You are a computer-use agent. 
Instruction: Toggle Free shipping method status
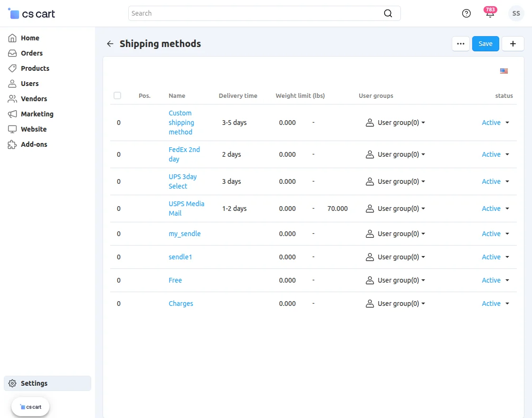click(x=495, y=280)
